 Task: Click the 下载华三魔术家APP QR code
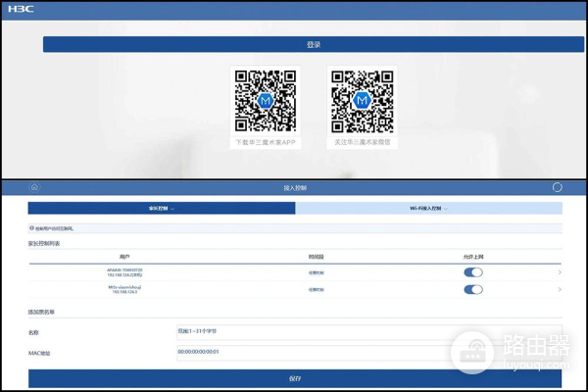coord(266,101)
